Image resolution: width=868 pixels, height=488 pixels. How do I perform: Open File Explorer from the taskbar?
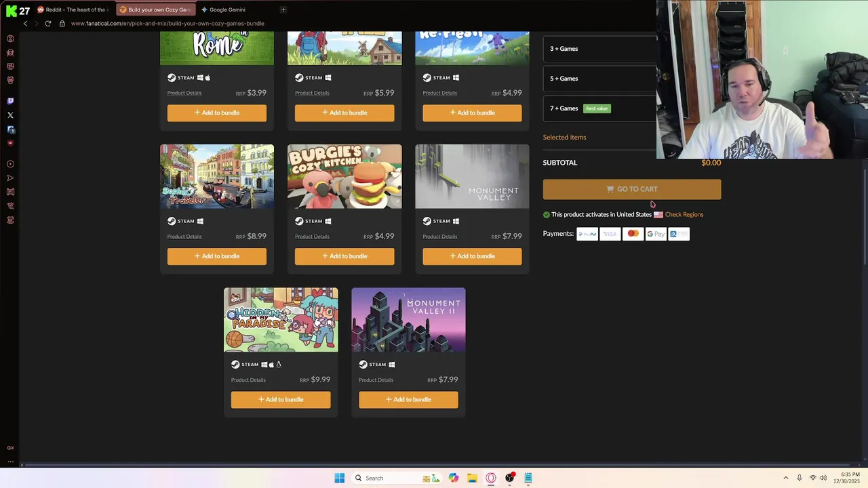[x=472, y=478]
